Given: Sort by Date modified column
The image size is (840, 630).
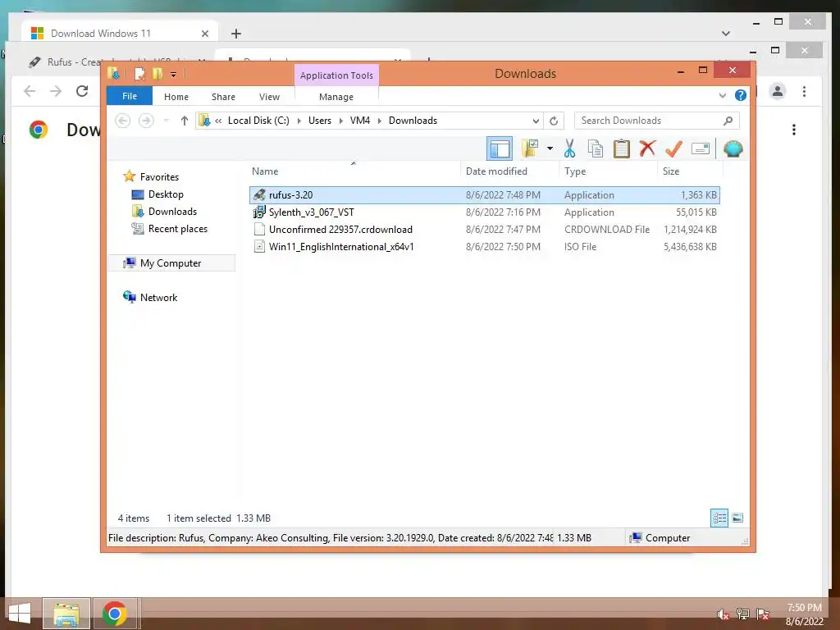Looking at the screenshot, I should 496,171.
